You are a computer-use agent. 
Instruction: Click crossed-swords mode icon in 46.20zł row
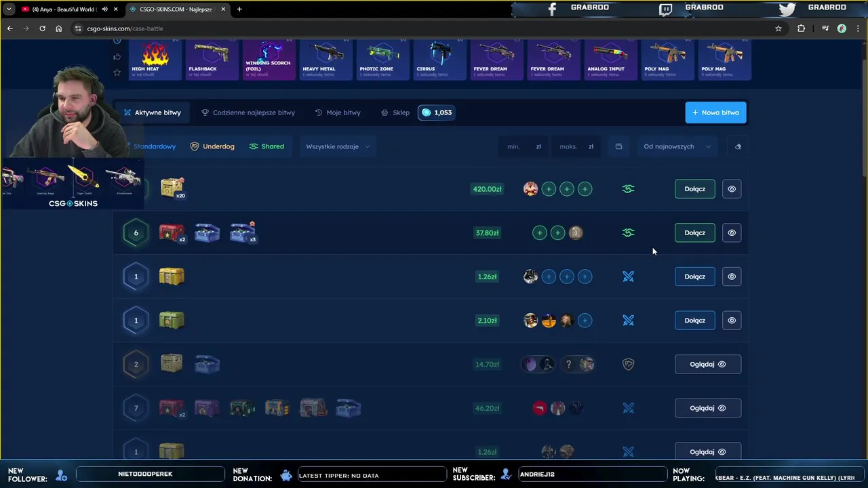628,408
